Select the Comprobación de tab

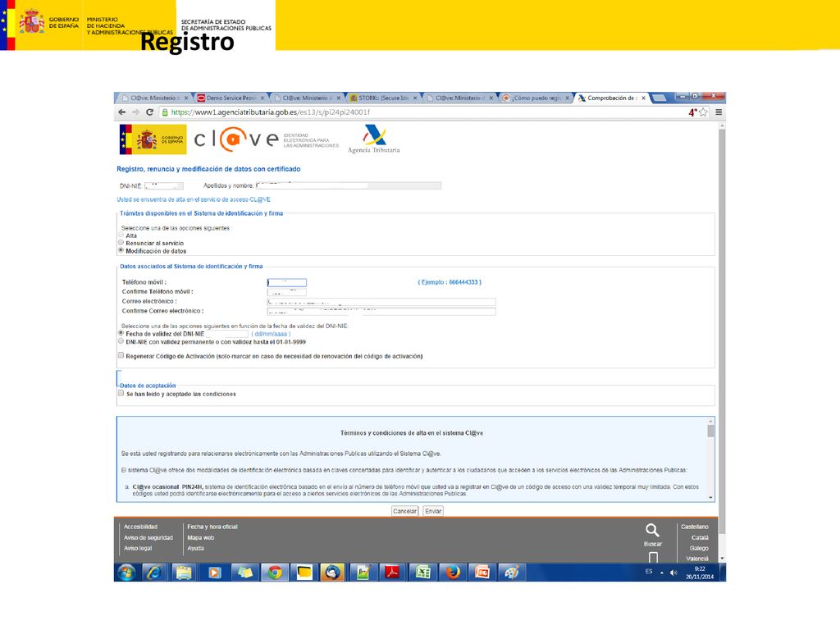point(610,98)
